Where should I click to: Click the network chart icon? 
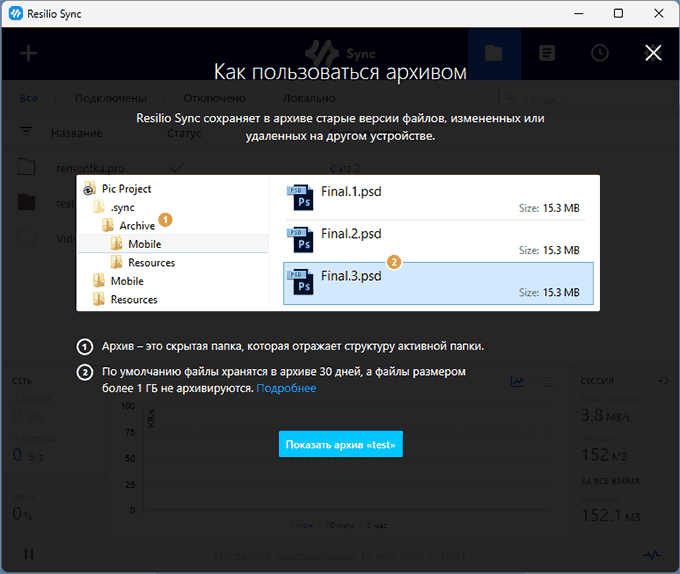click(x=517, y=381)
